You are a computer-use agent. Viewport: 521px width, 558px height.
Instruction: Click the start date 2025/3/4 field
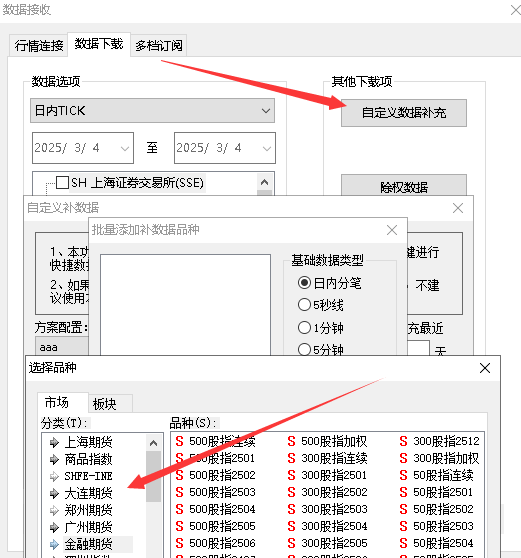[x=83, y=148]
